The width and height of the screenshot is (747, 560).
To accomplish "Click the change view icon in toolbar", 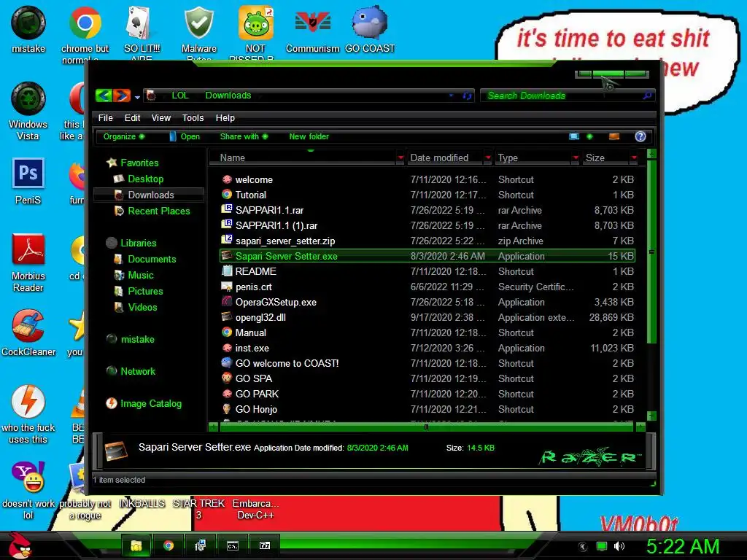I will pos(574,136).
